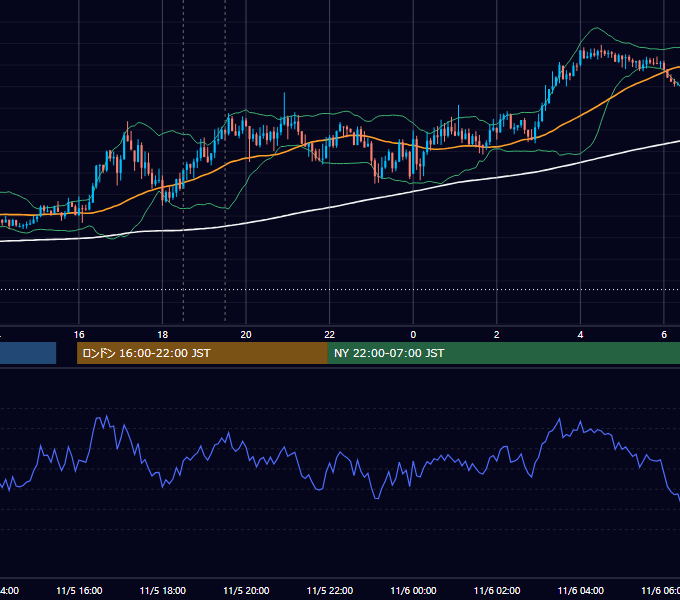This screenshot has width=680, height=600.
Task: Select the blue session bar left of ロンドン
Action: point(28,353)
